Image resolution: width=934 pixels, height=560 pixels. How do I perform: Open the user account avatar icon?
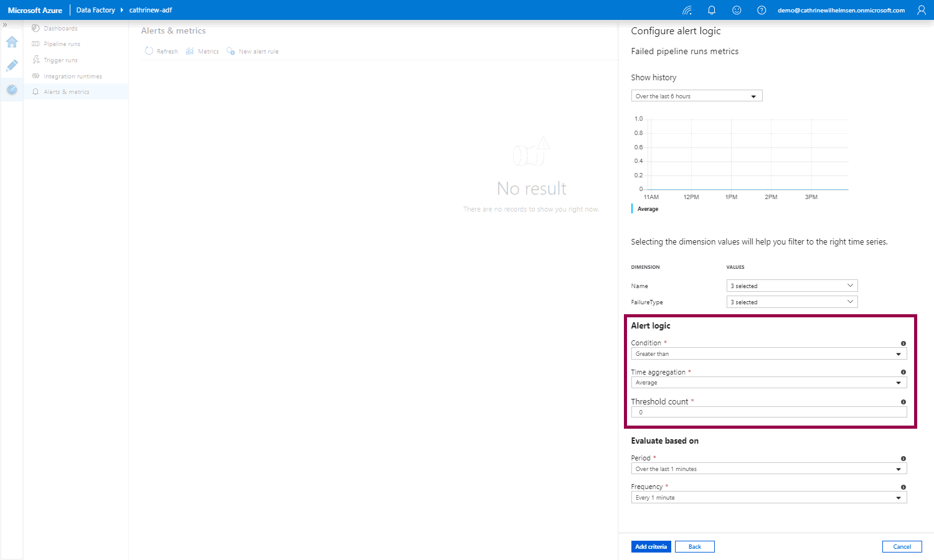[922, 10]
